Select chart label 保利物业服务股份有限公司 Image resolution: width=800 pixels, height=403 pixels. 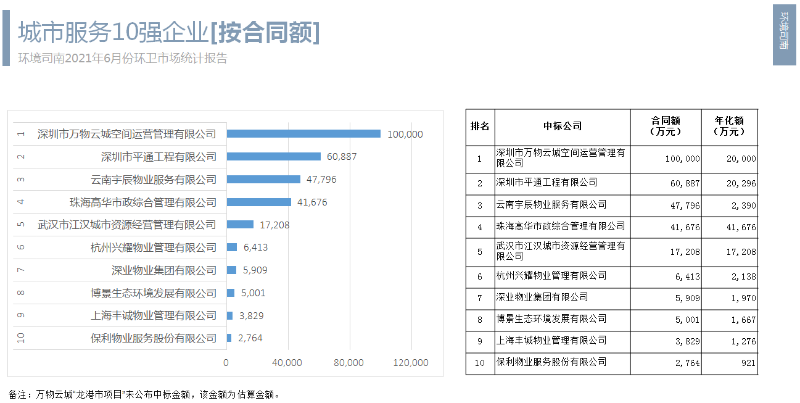153,338
